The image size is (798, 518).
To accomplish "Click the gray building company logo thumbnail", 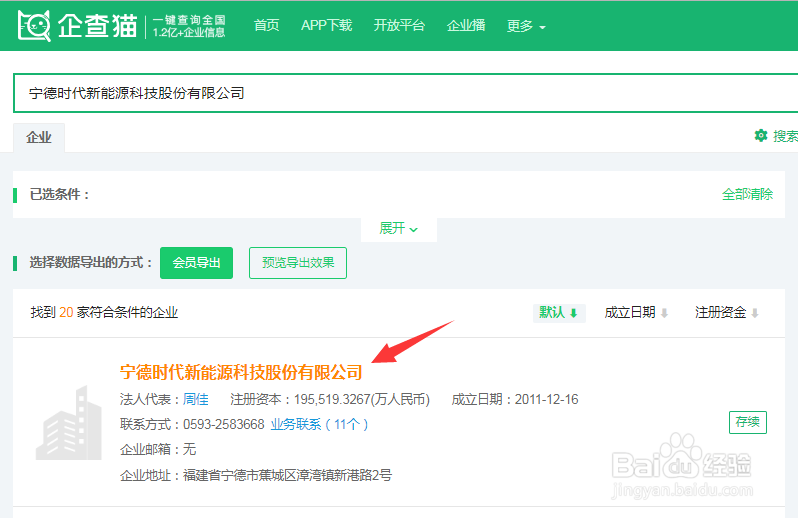I will pos(69,423).
